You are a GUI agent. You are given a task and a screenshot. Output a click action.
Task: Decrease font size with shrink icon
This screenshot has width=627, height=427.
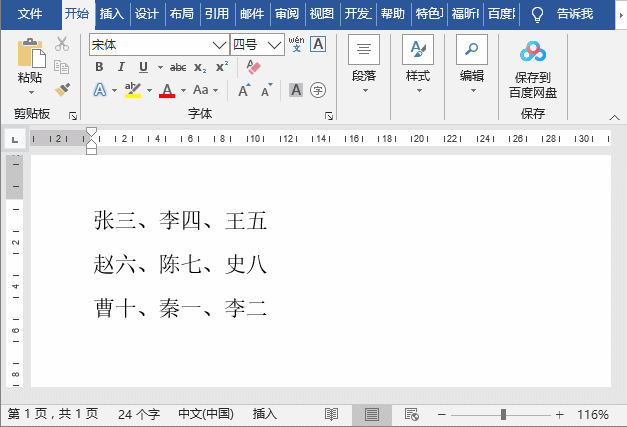click(267, 90)
